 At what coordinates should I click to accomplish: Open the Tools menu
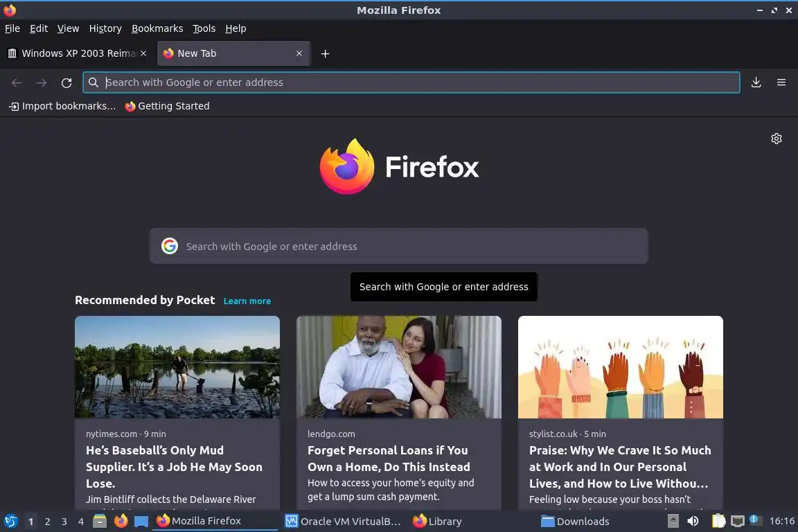tap(204, 28)
